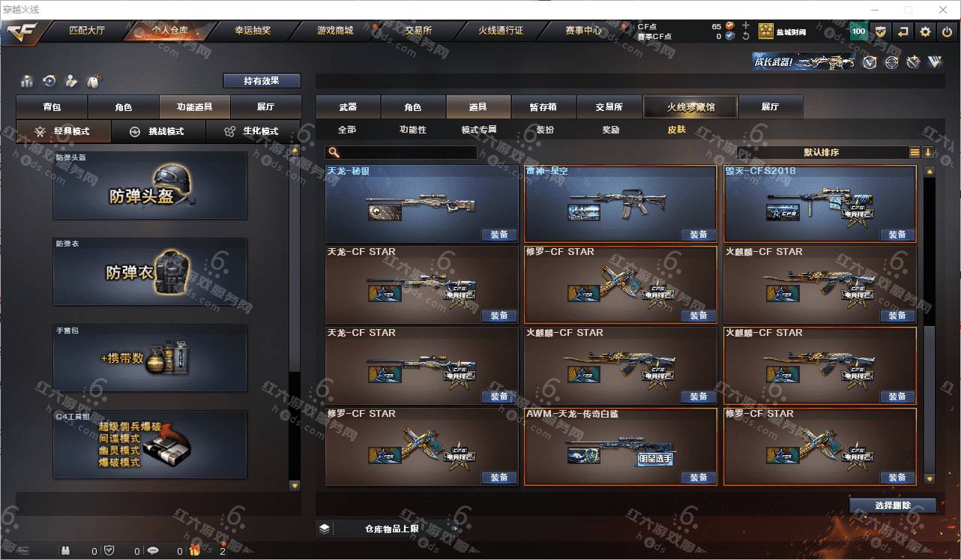Open the 默认排序 sorting dropdown
The height and width of the screenshot is (560, 961).
coord(822,152)
